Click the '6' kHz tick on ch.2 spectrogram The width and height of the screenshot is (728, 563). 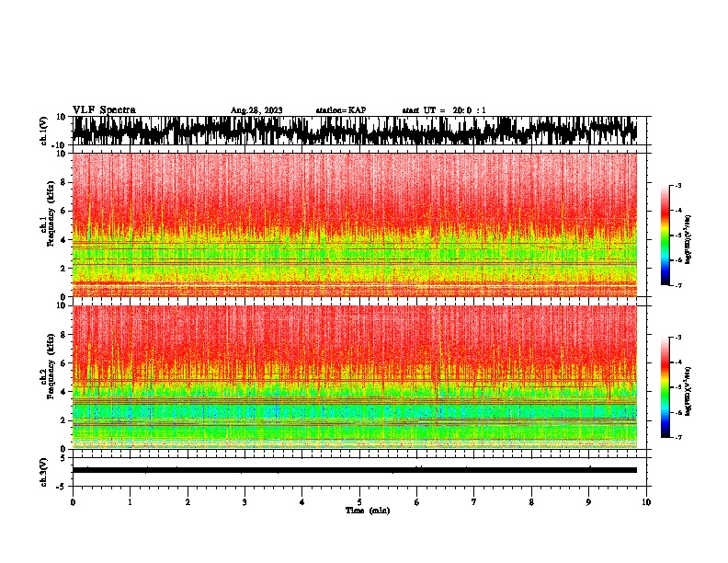point(64,363)
